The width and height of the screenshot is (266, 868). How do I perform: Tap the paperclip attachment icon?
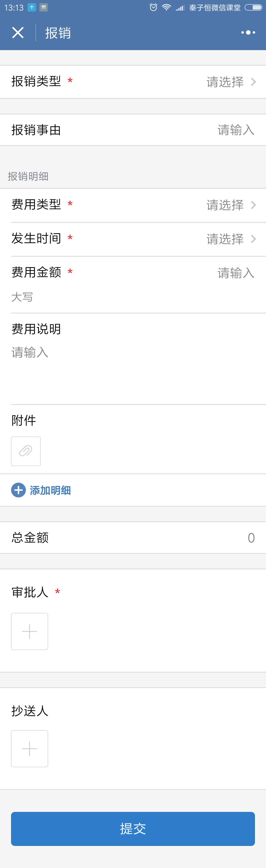pos(26,451)
